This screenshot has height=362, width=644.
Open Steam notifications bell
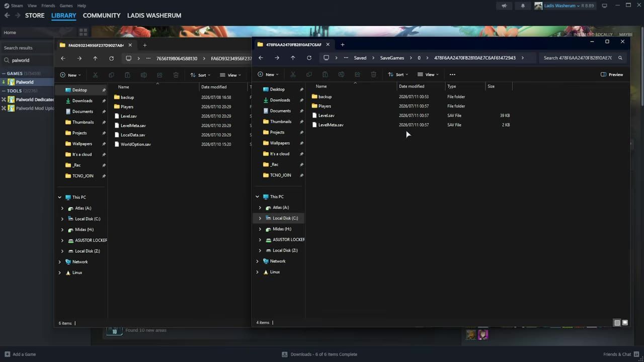pos(522,6)
